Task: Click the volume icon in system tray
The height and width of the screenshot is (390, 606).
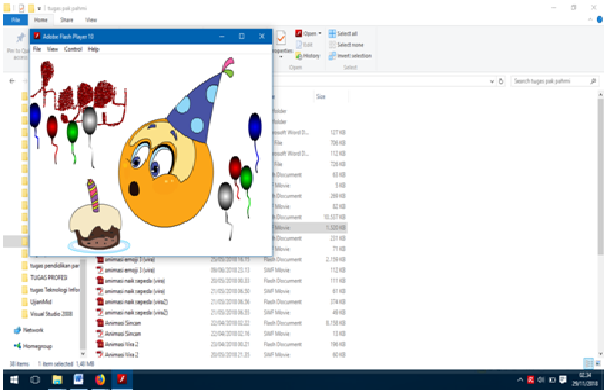Action: (541, 380)
